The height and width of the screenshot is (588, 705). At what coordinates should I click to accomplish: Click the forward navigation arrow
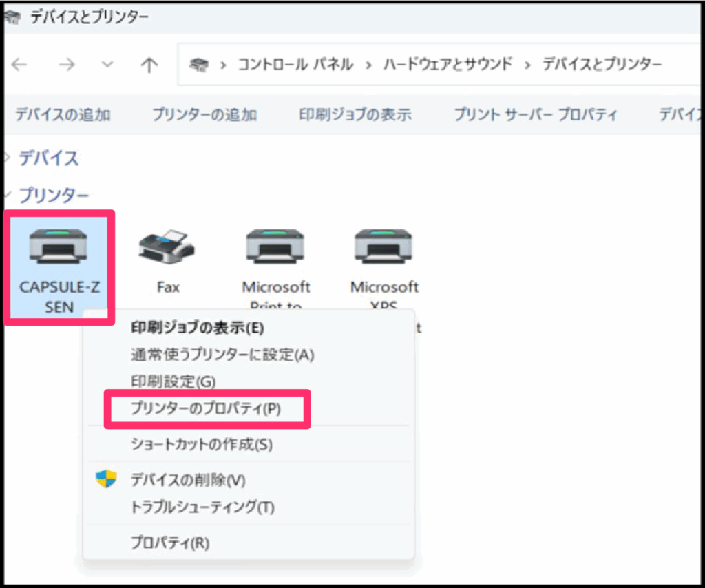click(66, 65)
